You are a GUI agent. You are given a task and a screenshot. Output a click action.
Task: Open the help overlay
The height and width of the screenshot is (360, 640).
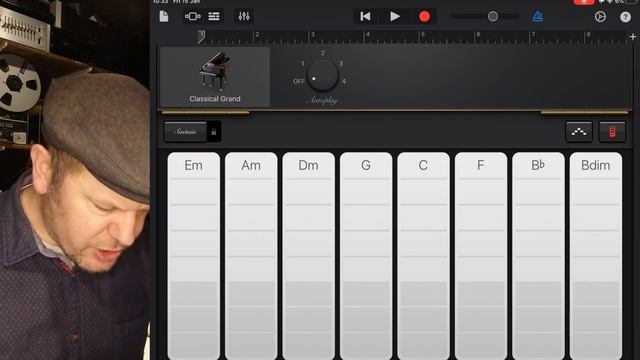click(625, 17)
